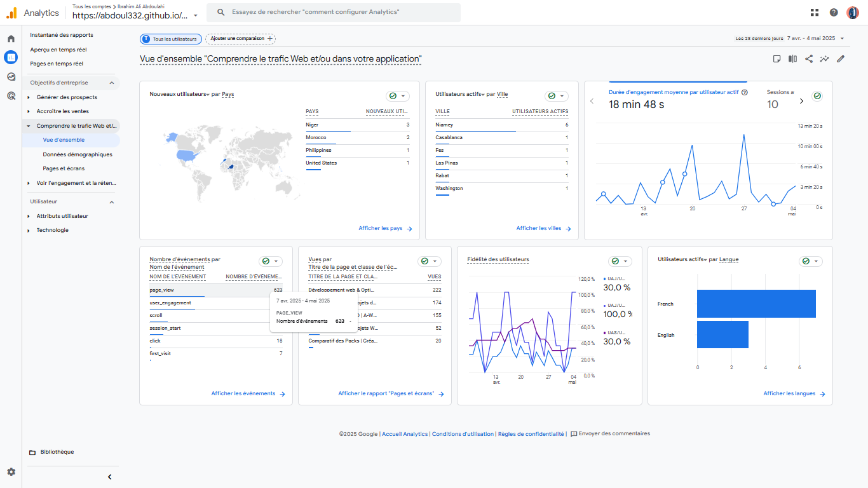Image resolution: width=868 pixels, height=488 pixels.
Task: Click Afficher les pays link
Action: pyautogui.click(x=385, y=228)
